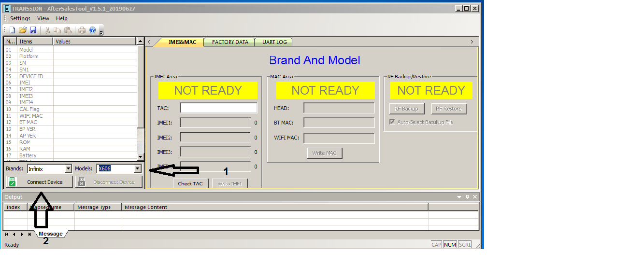Viewport: 644px width, 265px height.
Task: Select the BP VER row
Action: (x=71, y=129)
